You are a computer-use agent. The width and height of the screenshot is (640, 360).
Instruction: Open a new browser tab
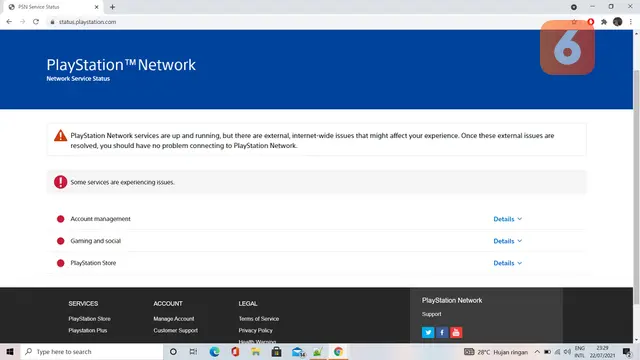[x=112, y=7]
